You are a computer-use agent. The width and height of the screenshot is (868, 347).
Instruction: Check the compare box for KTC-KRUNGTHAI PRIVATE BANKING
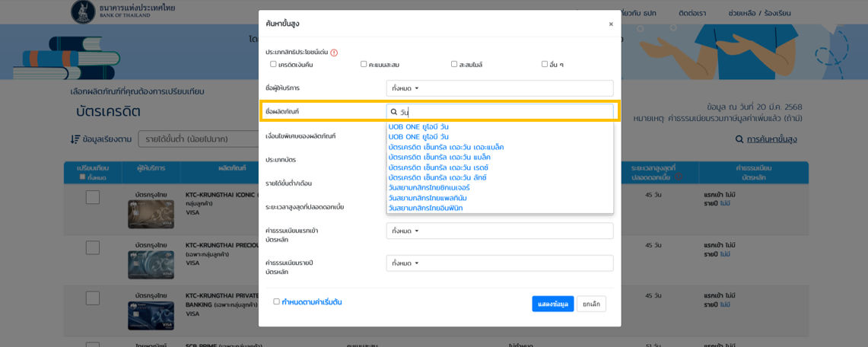tap(93, 298)
